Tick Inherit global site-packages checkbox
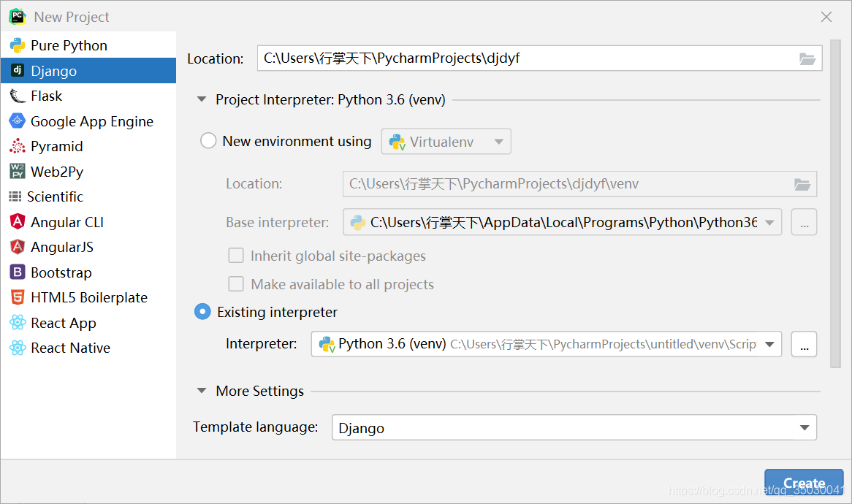Screen dimensions: 852x504 (x=236, y=256)
